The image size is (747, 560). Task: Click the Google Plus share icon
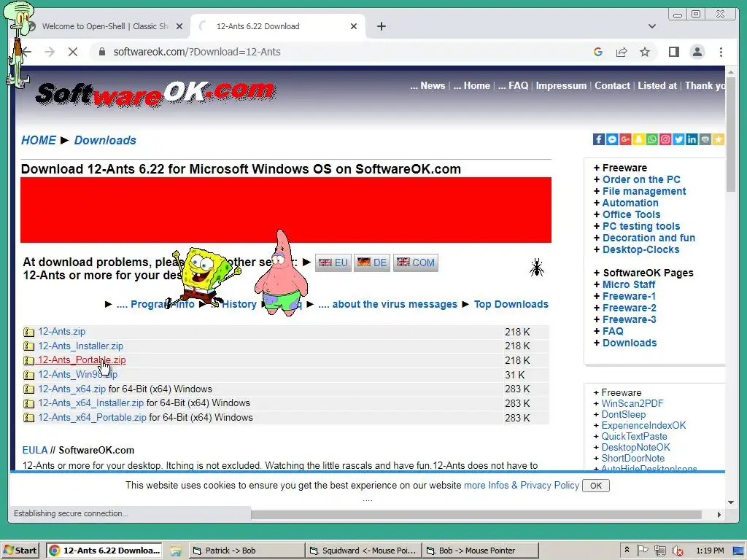625,139
